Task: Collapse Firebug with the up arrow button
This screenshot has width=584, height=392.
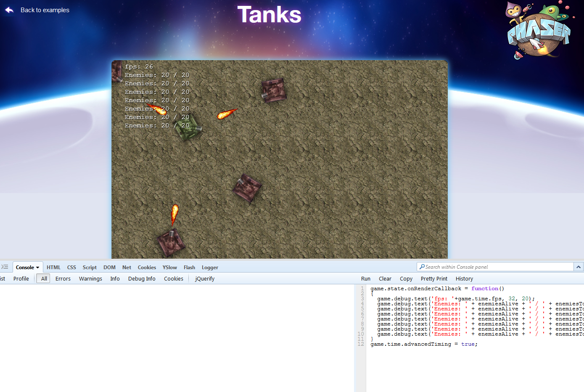Action: pos(579,267)
